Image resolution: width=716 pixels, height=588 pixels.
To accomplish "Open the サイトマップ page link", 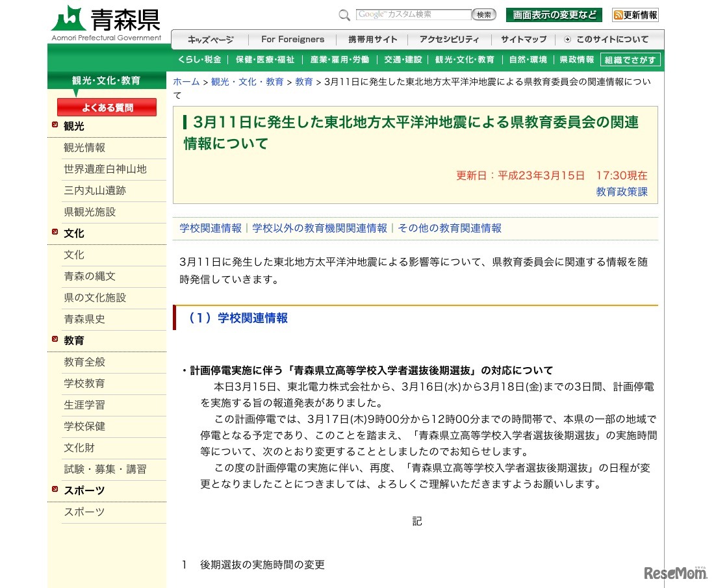I will click(524, 39).
